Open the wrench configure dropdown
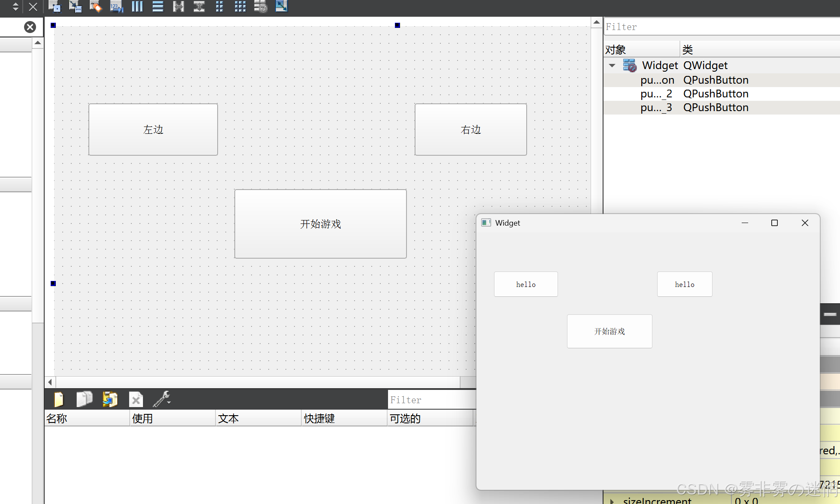 coord(162,399)
